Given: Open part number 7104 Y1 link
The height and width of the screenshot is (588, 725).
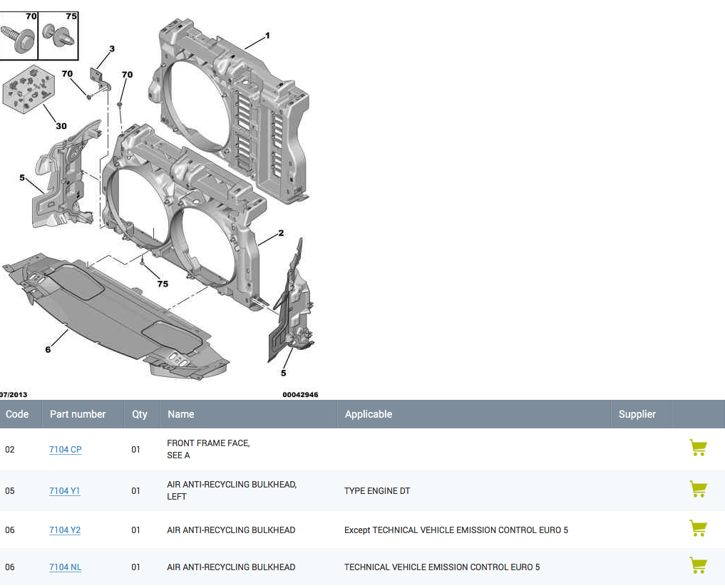Looking at the screenshot, I should click(x=65, y=491).
